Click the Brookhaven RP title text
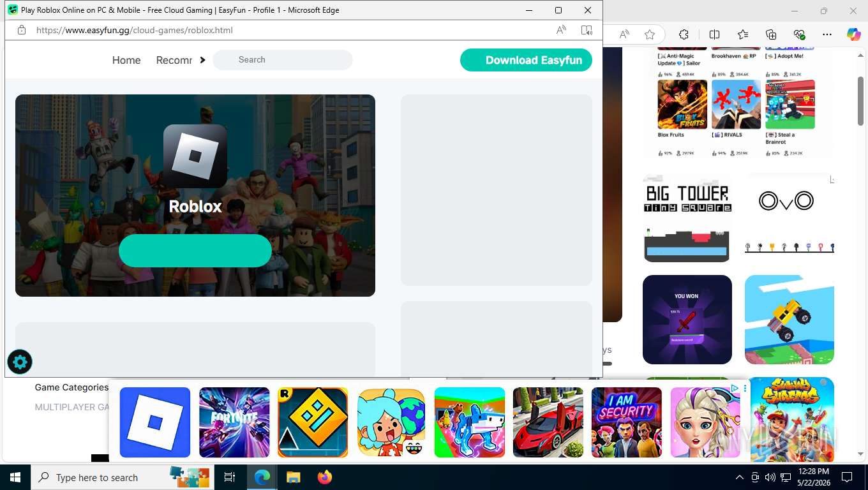This screenshot has height=490, width=868. (733, 56)
